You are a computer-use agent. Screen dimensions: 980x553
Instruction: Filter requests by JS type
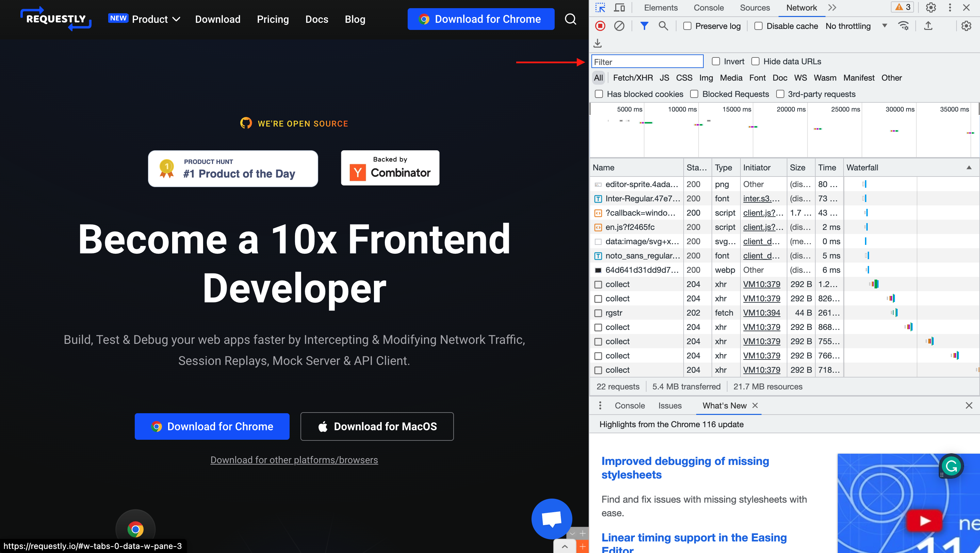point(664,78)
